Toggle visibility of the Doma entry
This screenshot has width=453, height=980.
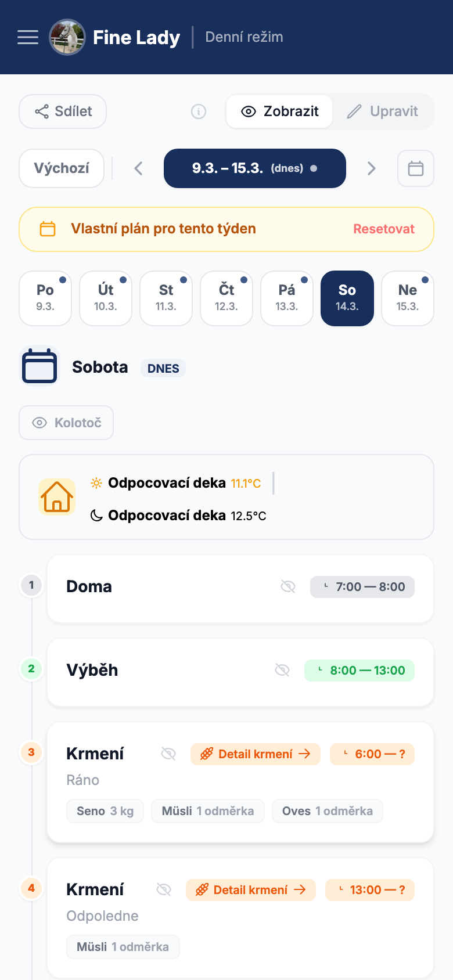[x=288, y=587]
